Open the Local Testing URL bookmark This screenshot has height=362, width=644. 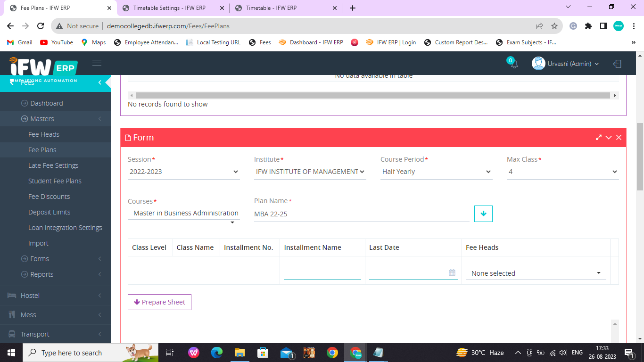point(214,42)
